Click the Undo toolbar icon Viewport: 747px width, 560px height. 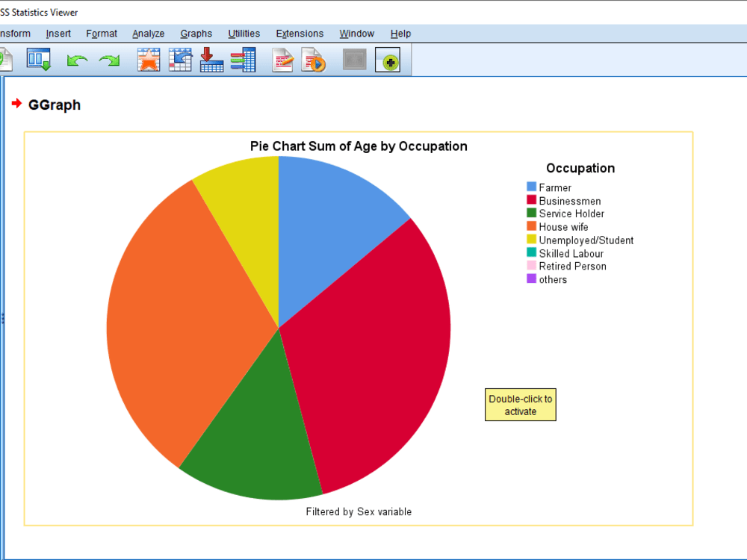click(77, 60)
